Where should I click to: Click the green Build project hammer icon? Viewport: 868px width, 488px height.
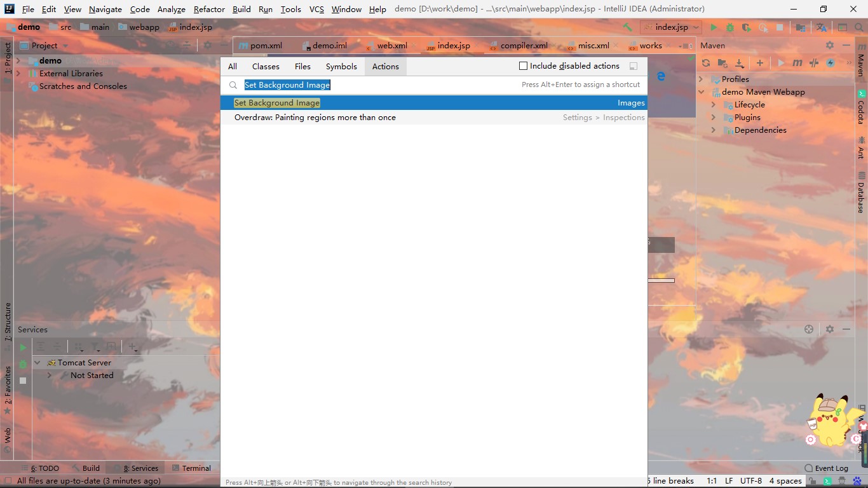(627, 27)
